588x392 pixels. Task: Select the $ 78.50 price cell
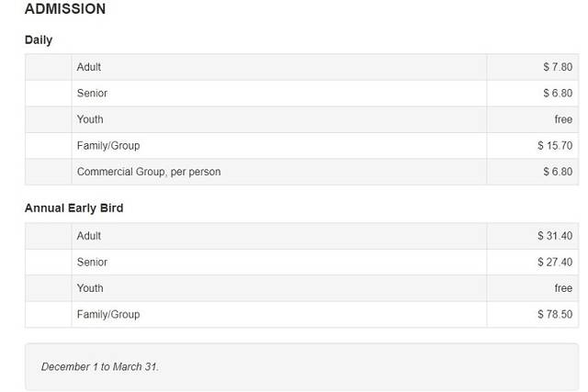554,315
